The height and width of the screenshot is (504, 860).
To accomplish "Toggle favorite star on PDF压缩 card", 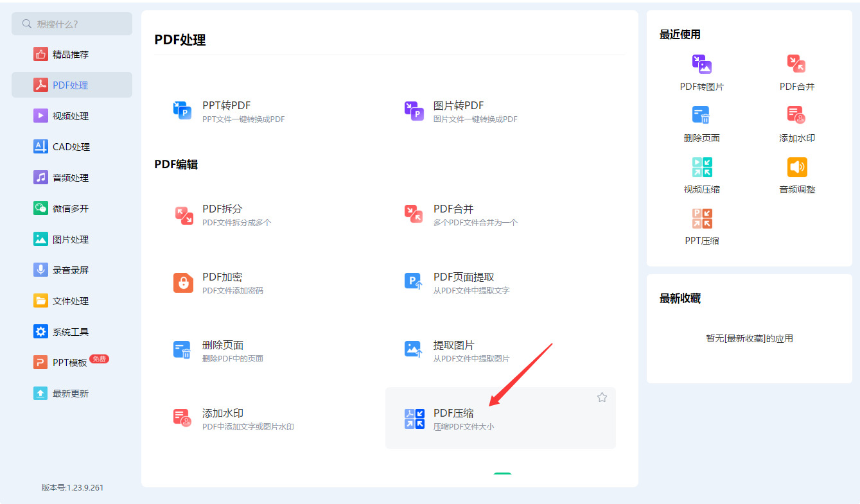I will point(602,397).
